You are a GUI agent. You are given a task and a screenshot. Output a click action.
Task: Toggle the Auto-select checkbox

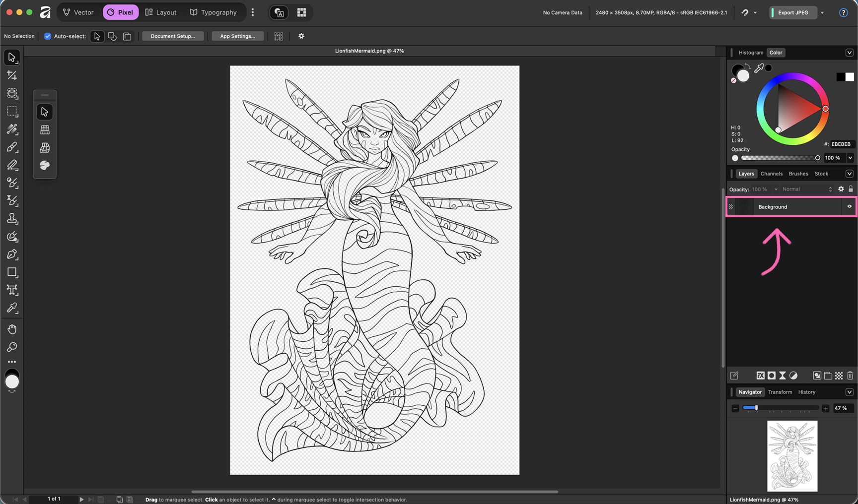point(48,36)
